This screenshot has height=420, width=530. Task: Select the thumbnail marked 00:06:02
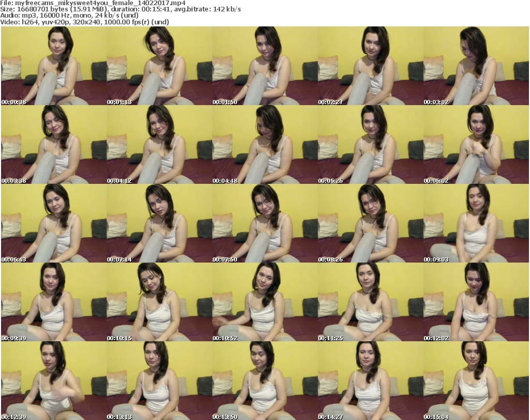tap(476, 144)
